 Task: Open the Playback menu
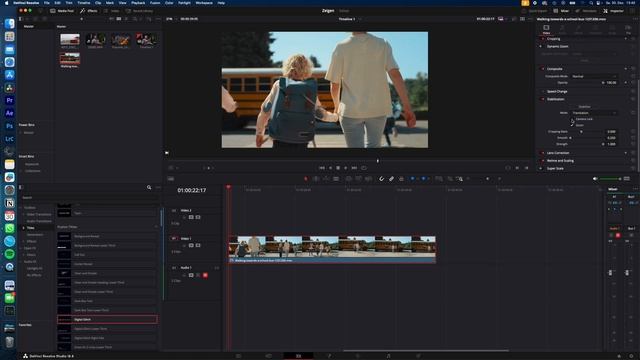coord(138,2)
